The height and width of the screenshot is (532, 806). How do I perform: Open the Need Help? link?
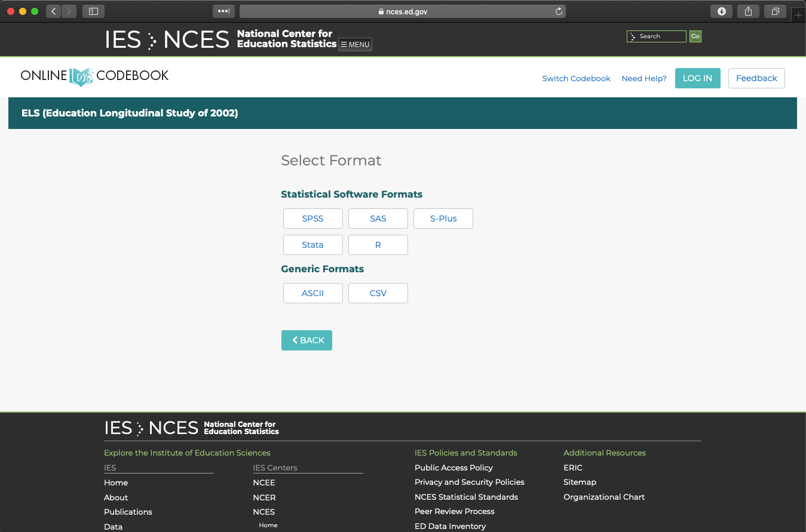tap(644, 78)
